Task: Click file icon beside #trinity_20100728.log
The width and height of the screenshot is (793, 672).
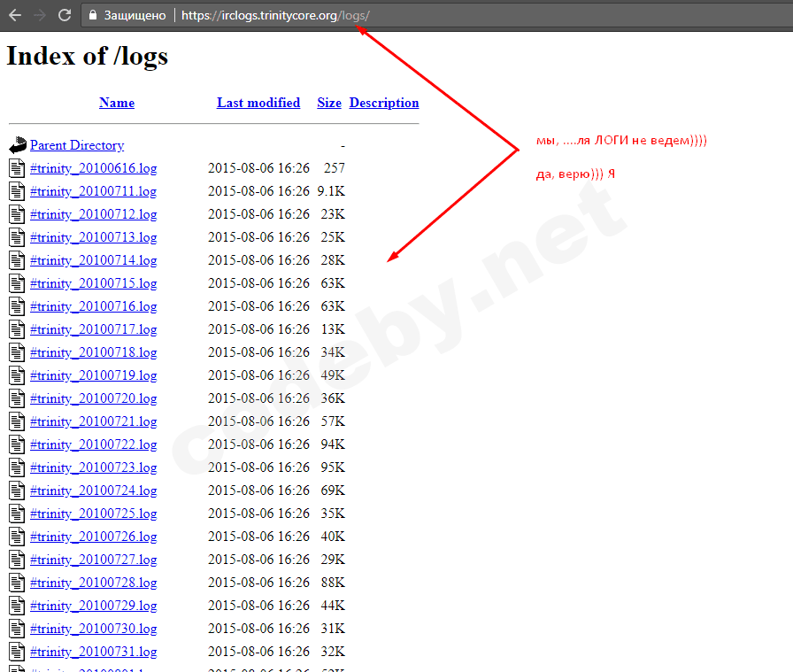Action: click(x=17, y=583)
